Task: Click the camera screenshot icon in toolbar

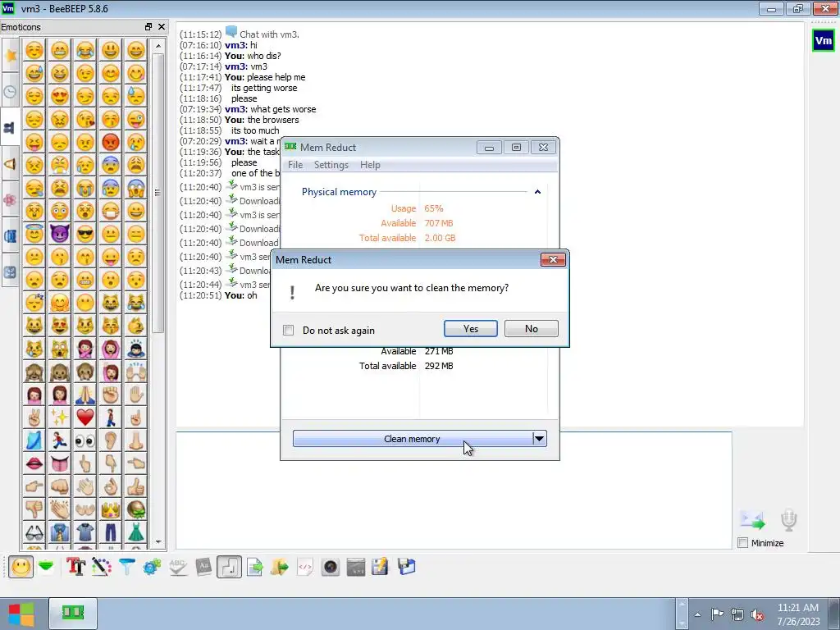Action: click(x=331, y=567)
